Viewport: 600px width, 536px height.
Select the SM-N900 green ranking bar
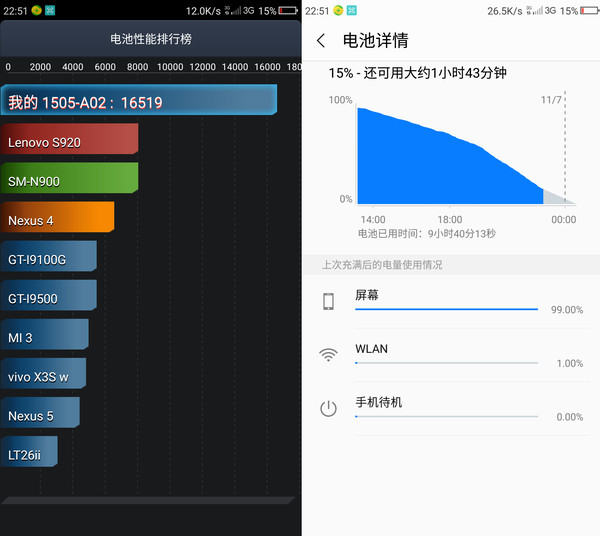click(69, 178)
